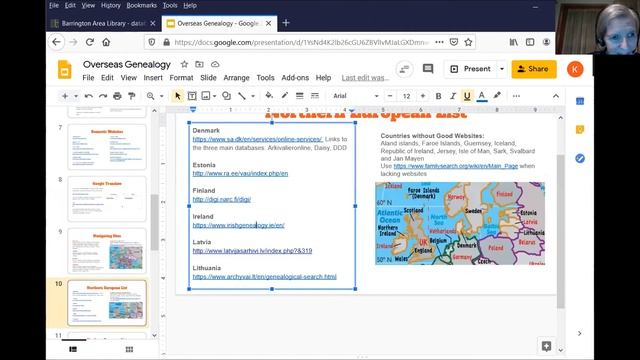Choose the select arrow cursor tool
Image resolution: width=640 pixels, height=360 pixels.
click(x=177, y=96)
